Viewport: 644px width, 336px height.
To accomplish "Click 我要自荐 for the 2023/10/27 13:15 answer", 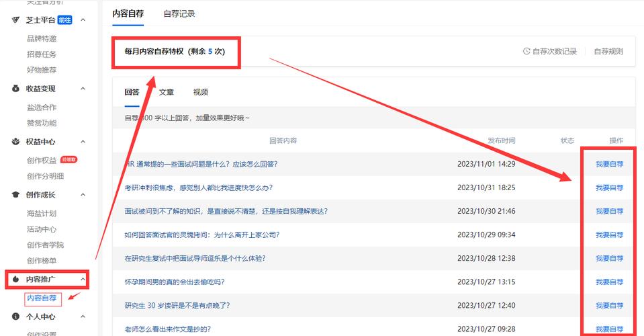I will pyautogui.click(x=610, y=282).
